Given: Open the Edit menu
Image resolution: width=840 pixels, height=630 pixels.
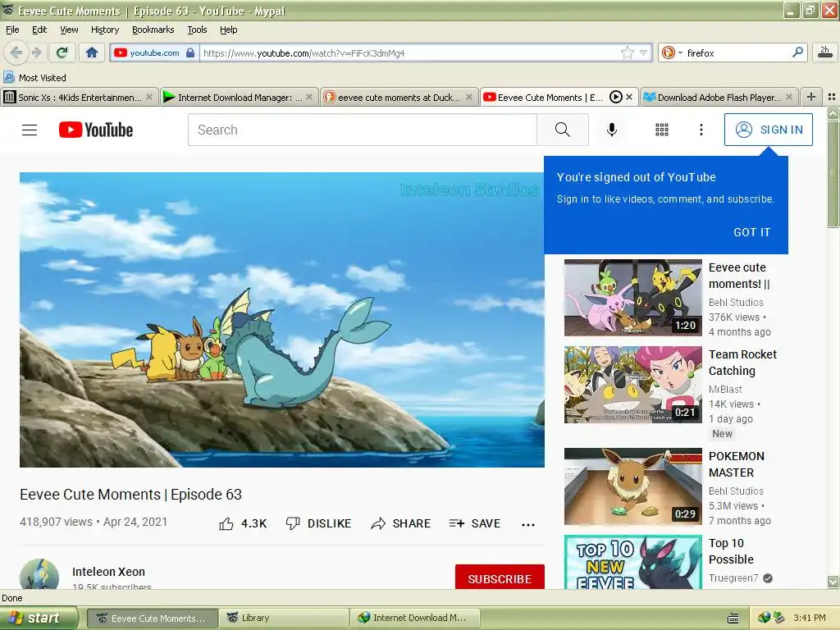Looking at the screenshot, I should pos(39,30).
